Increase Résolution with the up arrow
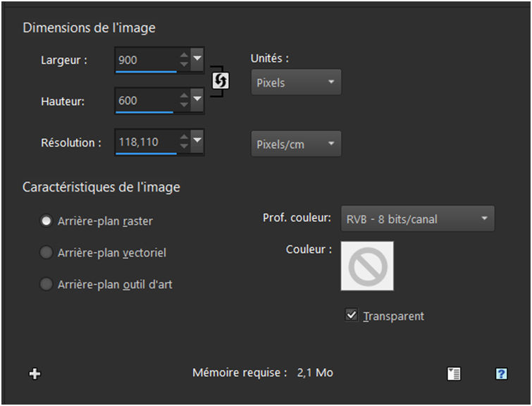 point(185,137)
